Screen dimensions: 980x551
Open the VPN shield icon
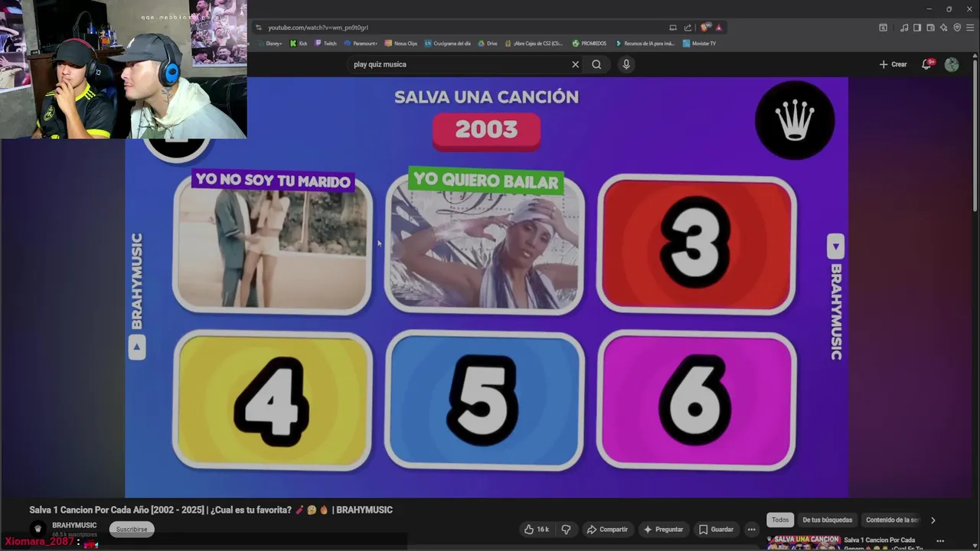click(956, 28)
